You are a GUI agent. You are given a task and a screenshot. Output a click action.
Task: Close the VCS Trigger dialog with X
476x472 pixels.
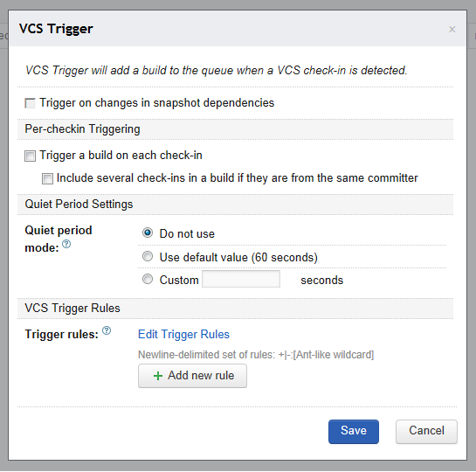[x=452, y=30]
